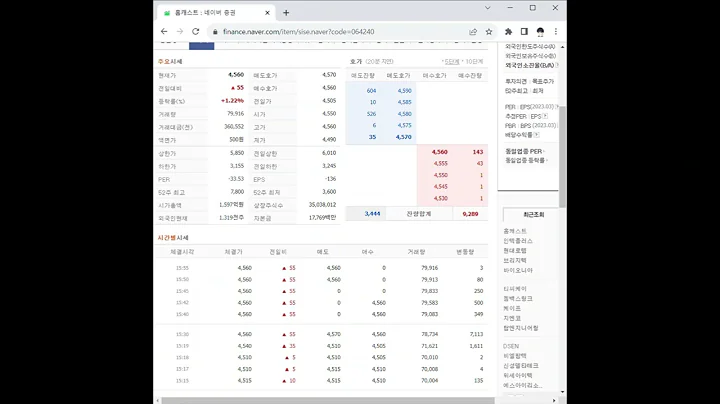720x404 pixels.
Task: Open OSEN from recent list
Action: pos(511,346)
